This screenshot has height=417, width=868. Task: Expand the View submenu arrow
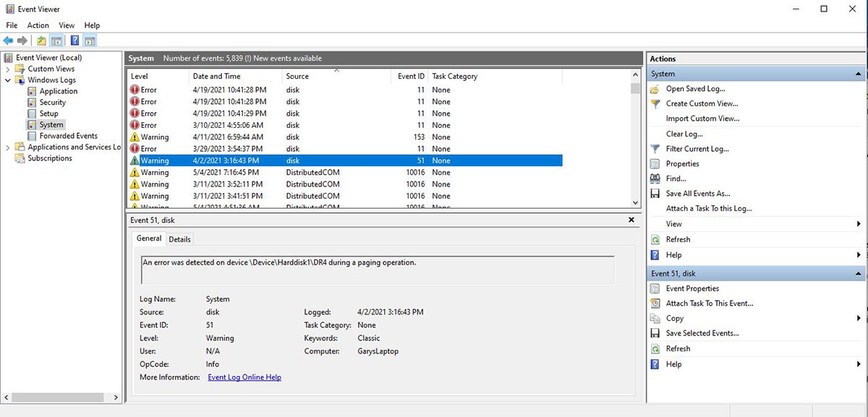[x=858, y=224]
